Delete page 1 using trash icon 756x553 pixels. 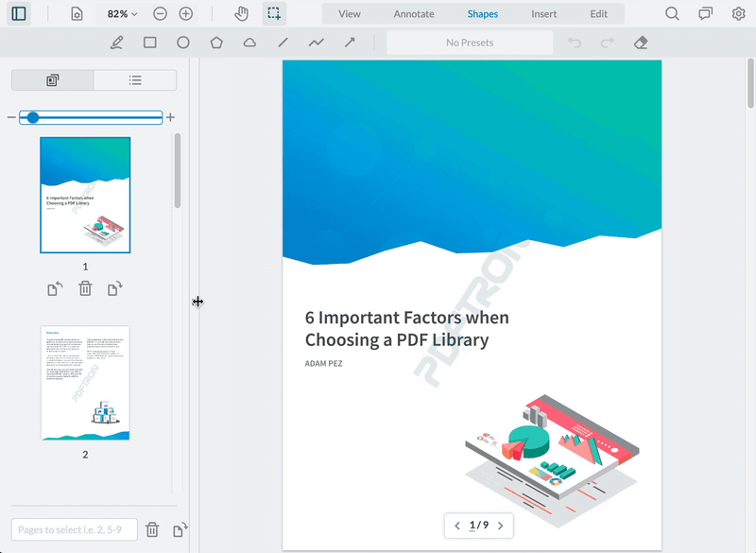pyautogui.click(x=85, y=288)
